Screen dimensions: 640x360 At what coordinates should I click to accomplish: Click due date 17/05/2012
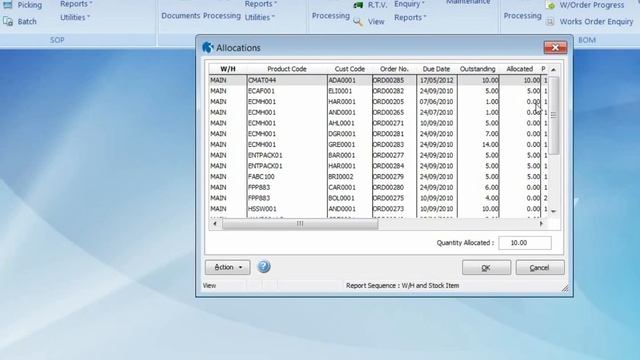point(437,80)
